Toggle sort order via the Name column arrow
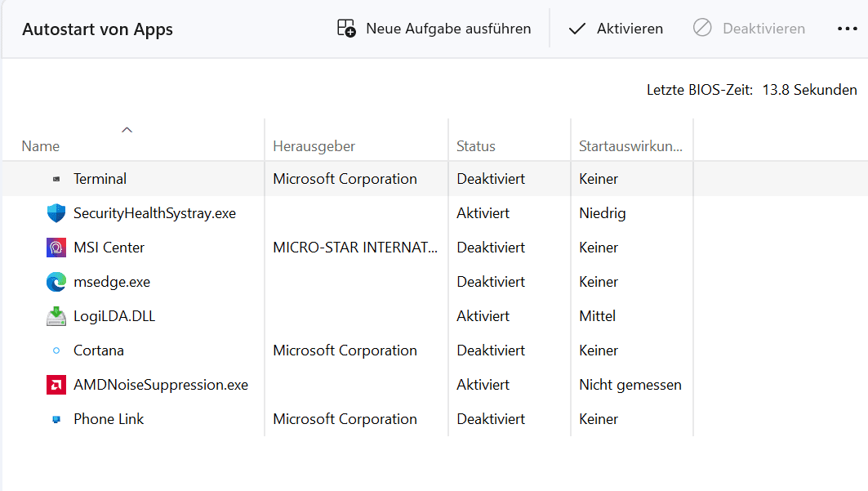The height and width of the screenshot is (491, 868). (x=127, y=130)
